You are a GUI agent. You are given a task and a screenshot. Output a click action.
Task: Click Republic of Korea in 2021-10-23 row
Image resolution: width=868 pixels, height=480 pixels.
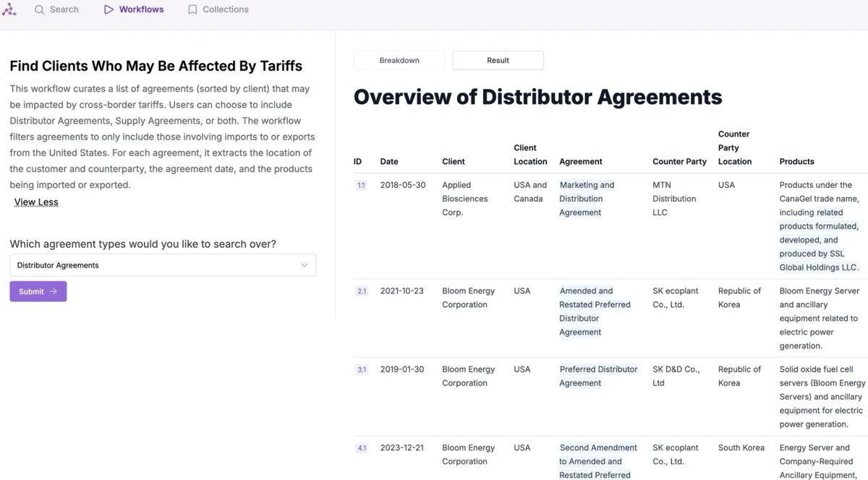(739, 298)
